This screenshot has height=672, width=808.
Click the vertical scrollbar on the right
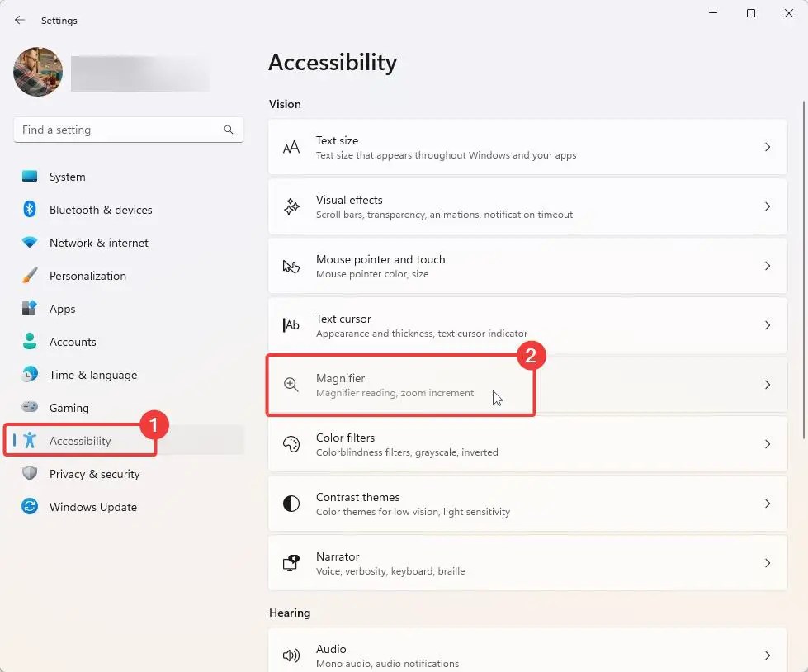[804, 269]
